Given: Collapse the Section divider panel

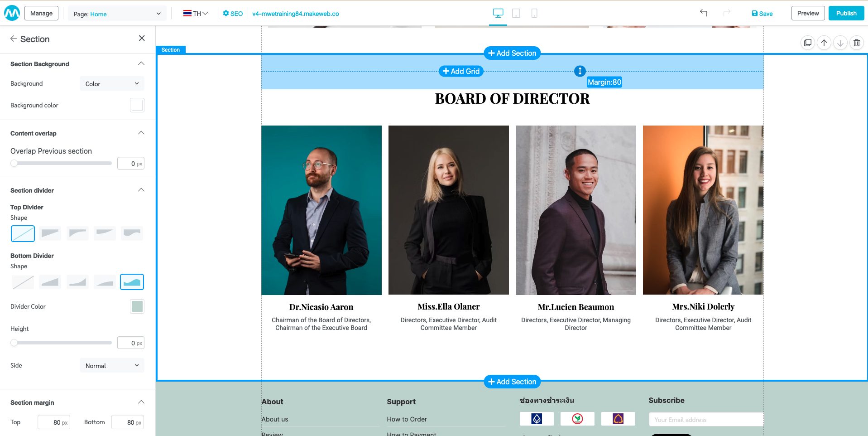Looking at the screenshot, I should click(x=141, y=190).
